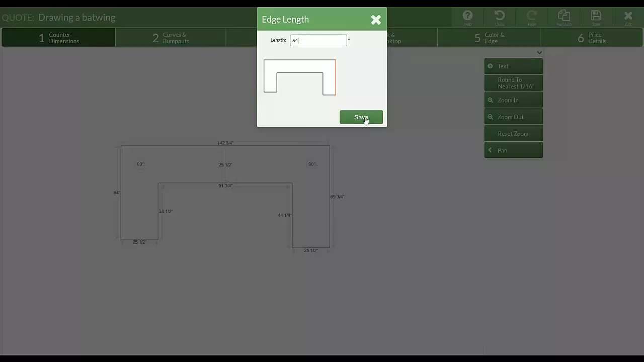
Task: Click the Zoom Out button
Action: click(513, 117)
